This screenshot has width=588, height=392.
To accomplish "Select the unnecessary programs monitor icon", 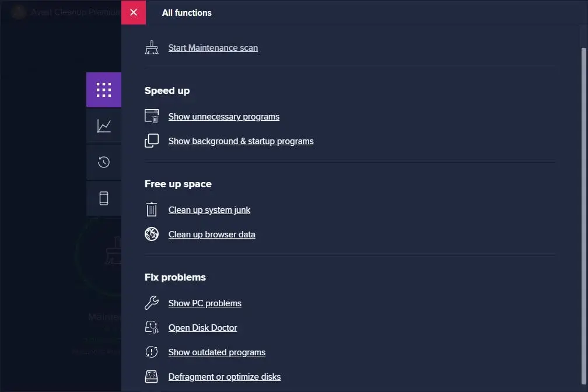I will point(152,116).
